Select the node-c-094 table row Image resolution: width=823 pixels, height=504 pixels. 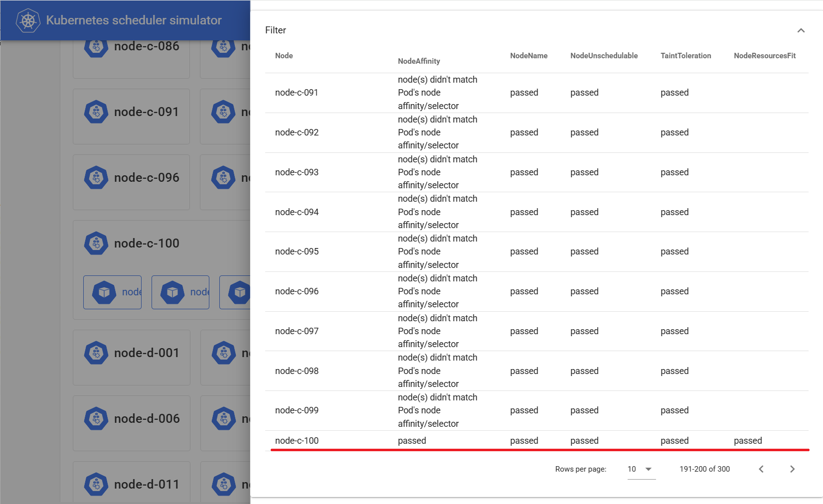pos(537,212)
